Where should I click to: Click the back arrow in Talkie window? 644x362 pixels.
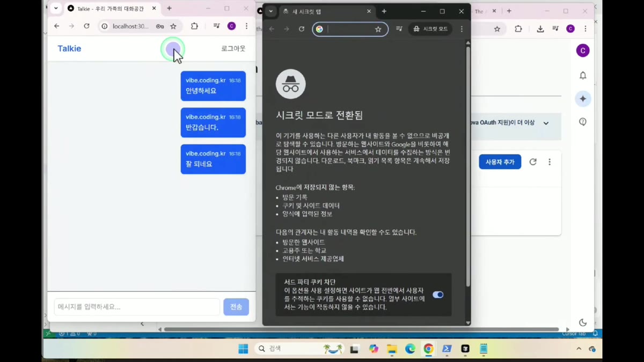click(x=56, y=26)
